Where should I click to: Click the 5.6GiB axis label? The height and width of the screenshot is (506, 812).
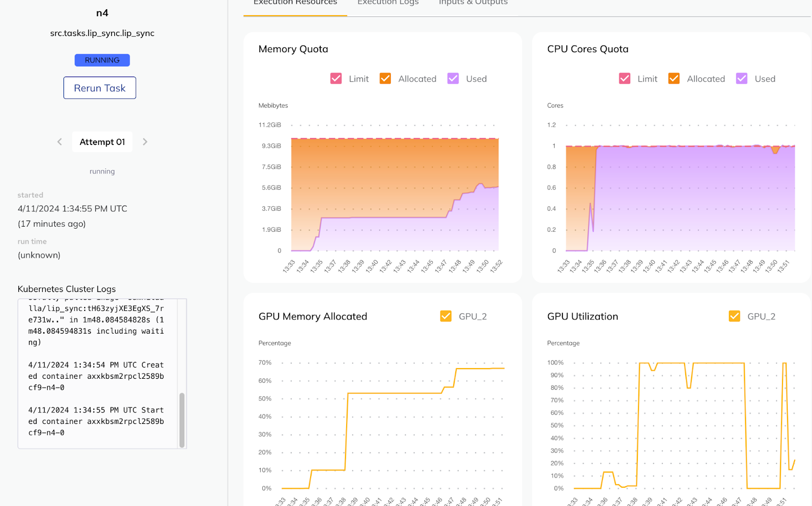tap(272, 188)
